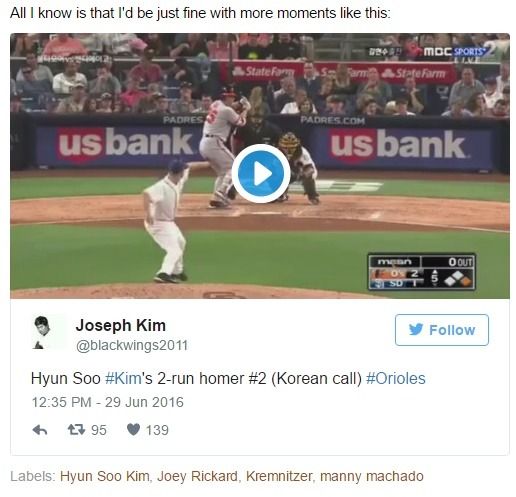Click the Twitter bird icon in Follow
This screenshot has height=497, width=516.
(416, 330)
